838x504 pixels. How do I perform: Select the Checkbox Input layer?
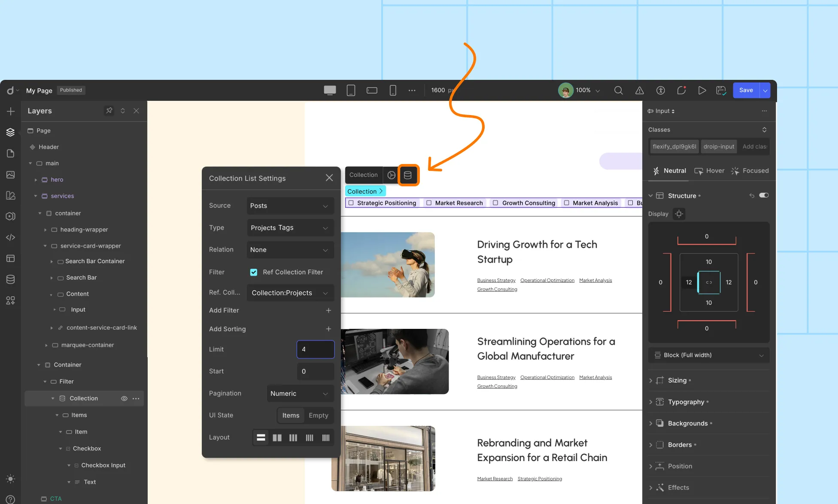103,465
